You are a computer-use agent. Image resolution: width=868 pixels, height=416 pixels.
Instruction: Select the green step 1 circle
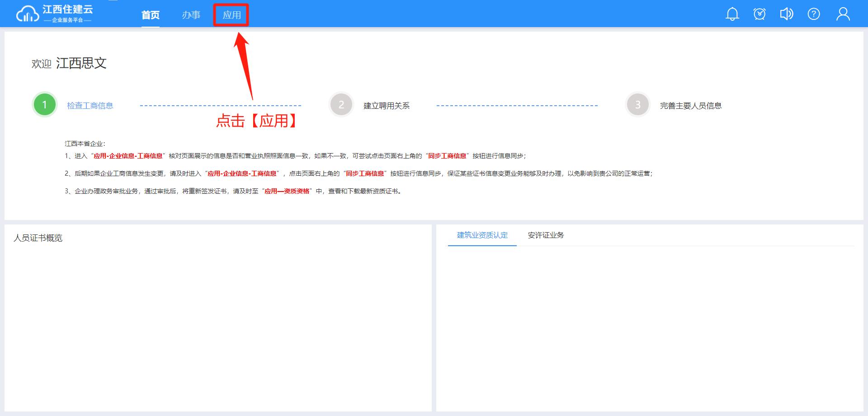45,105
